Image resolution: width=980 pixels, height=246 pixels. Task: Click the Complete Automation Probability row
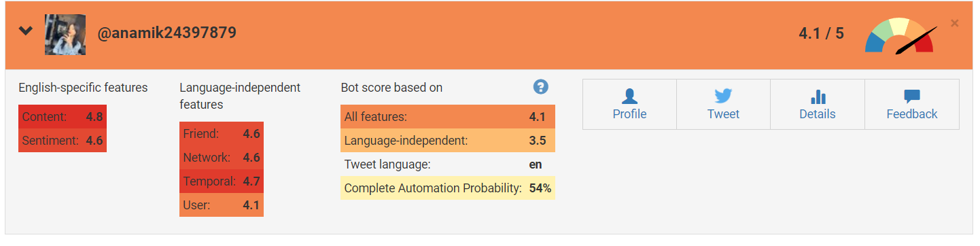448,188
